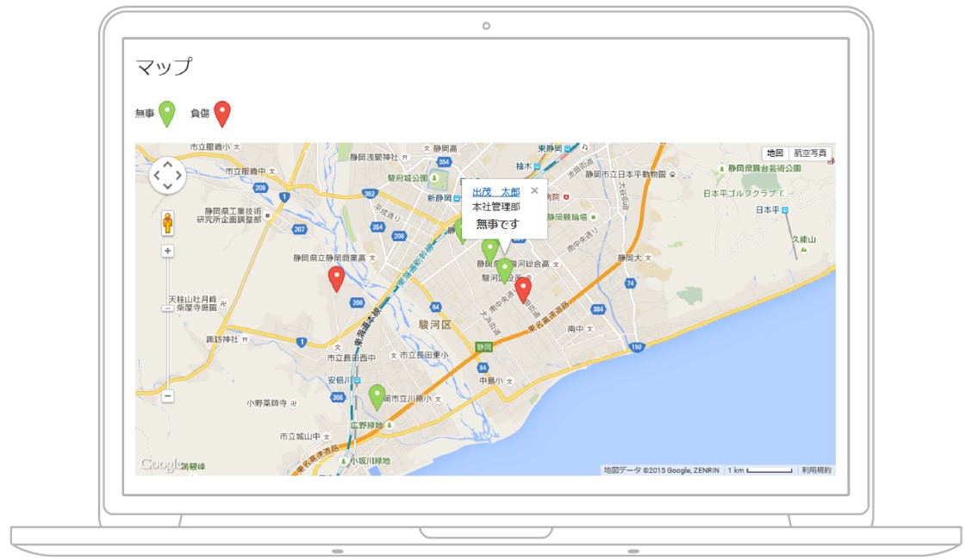Select green pin over 駿河区役所 label
Viewport: 972px width, 560px height.
click(x=505, y=271)
